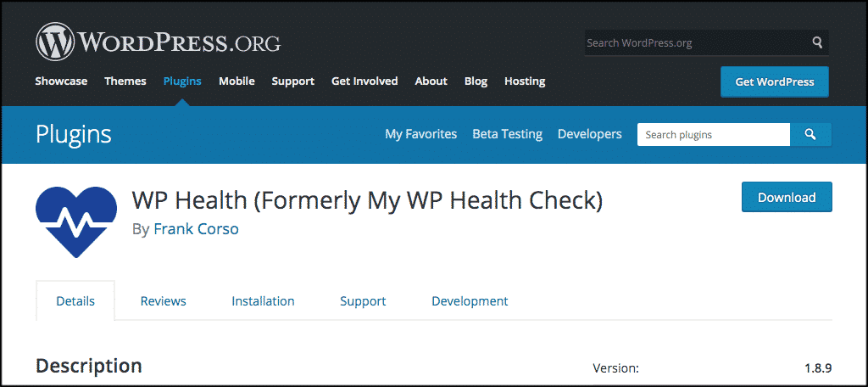Download the WP Health plugin

click(787, 197)
